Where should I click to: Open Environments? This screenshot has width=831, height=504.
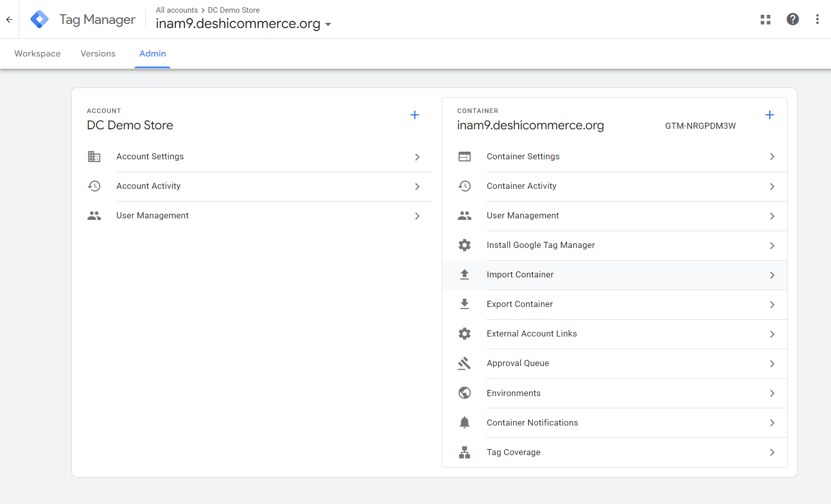click(x=615, y=393)
